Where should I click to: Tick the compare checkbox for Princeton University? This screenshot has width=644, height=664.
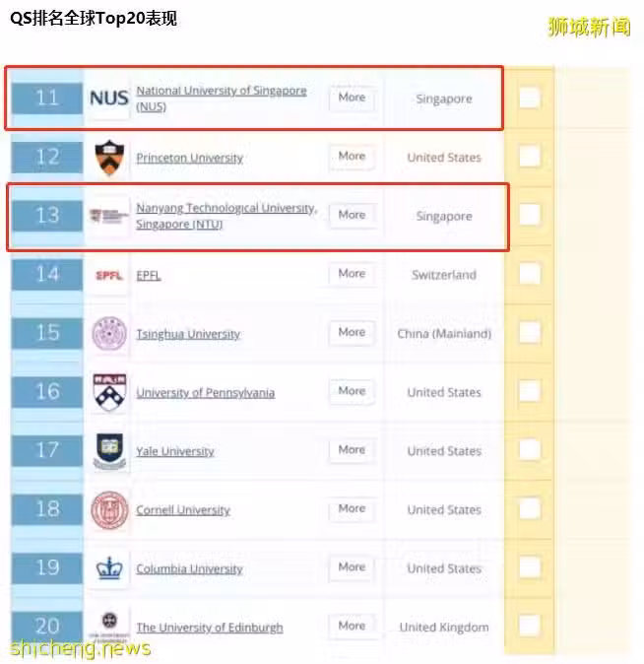click(529, 157)
